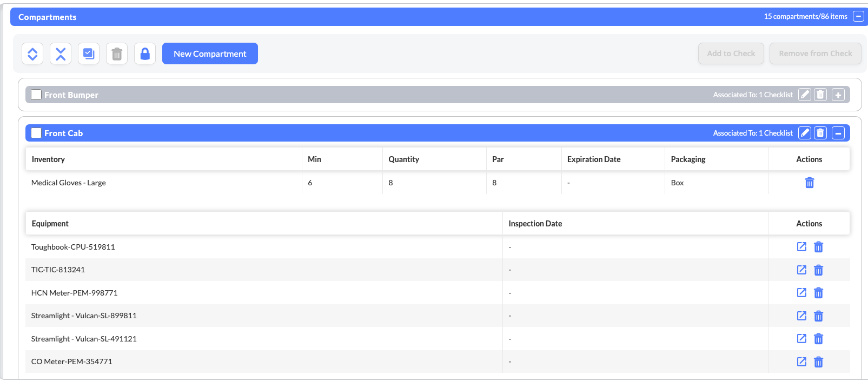Collapse the Compartments panel with minus icon
This screenshot has width=868, height=382.
(858, 16)
